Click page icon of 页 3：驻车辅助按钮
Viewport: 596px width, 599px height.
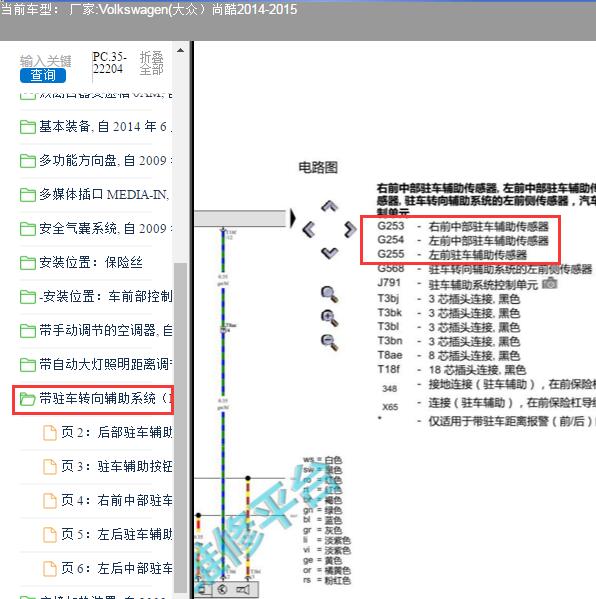click(50, 467)
